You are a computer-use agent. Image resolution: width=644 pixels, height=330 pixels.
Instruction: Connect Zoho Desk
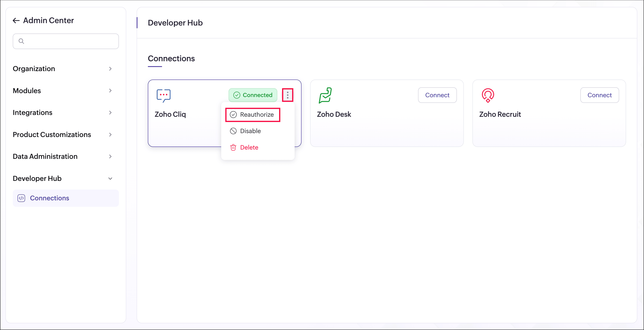coord(437,95)
